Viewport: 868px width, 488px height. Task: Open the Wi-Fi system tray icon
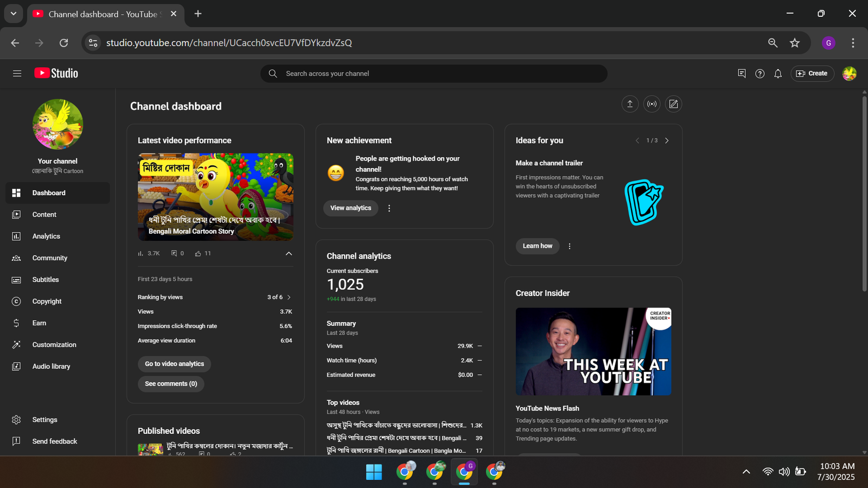(x=768, y=472)
